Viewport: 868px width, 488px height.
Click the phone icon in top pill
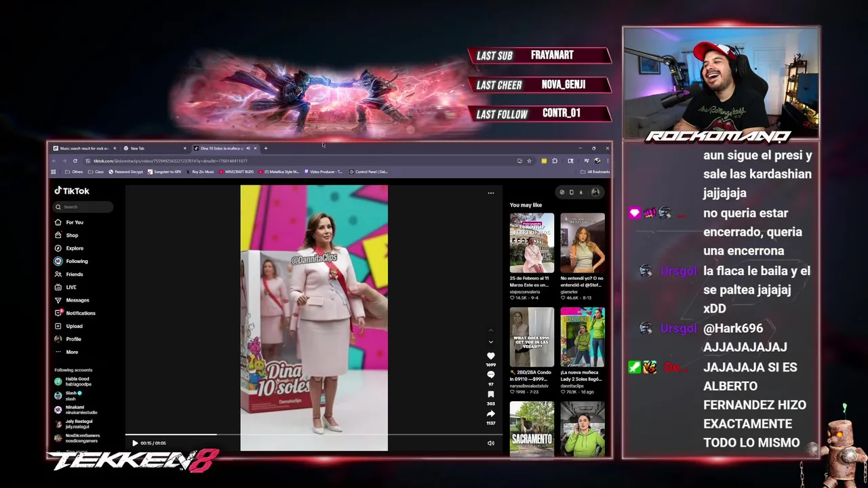point(571,192)
